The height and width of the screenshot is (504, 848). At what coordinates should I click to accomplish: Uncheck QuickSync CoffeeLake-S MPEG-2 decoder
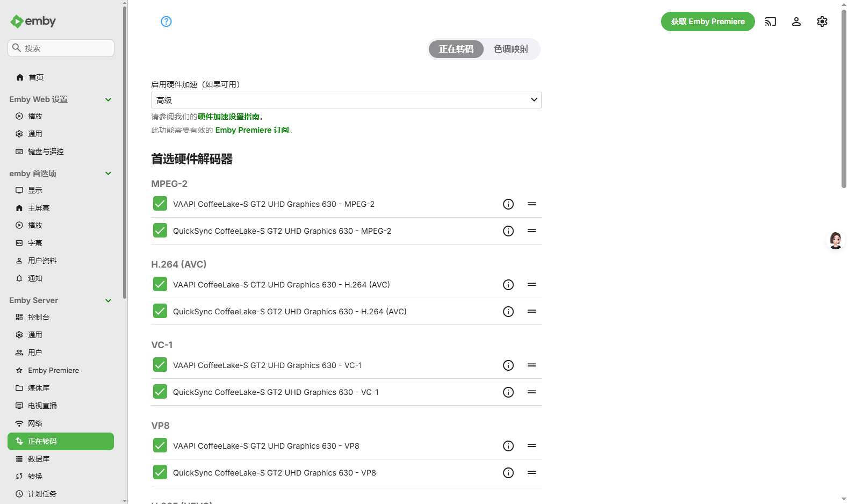[160, 231]
